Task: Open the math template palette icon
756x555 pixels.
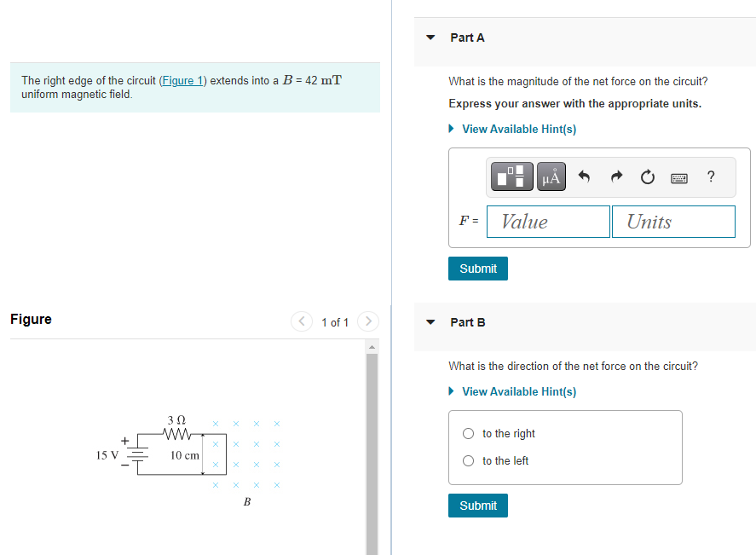Action: click(511, 176)
